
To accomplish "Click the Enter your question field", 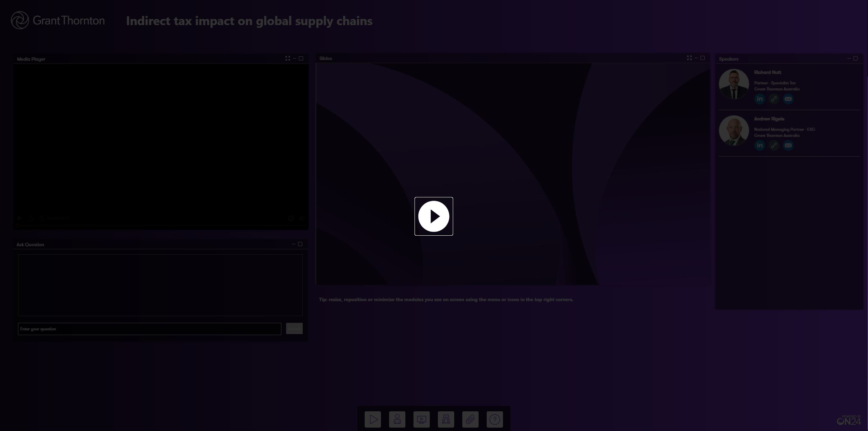I will 149,329.
